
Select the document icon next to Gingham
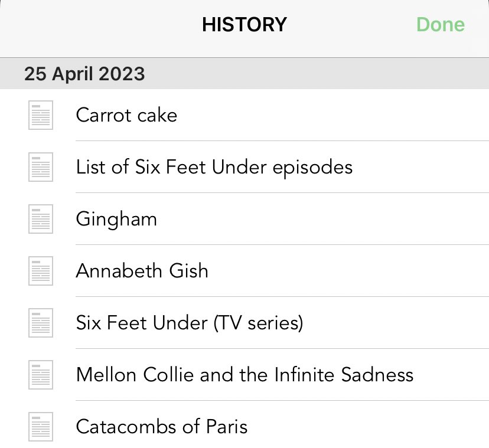tap(41, 219)
